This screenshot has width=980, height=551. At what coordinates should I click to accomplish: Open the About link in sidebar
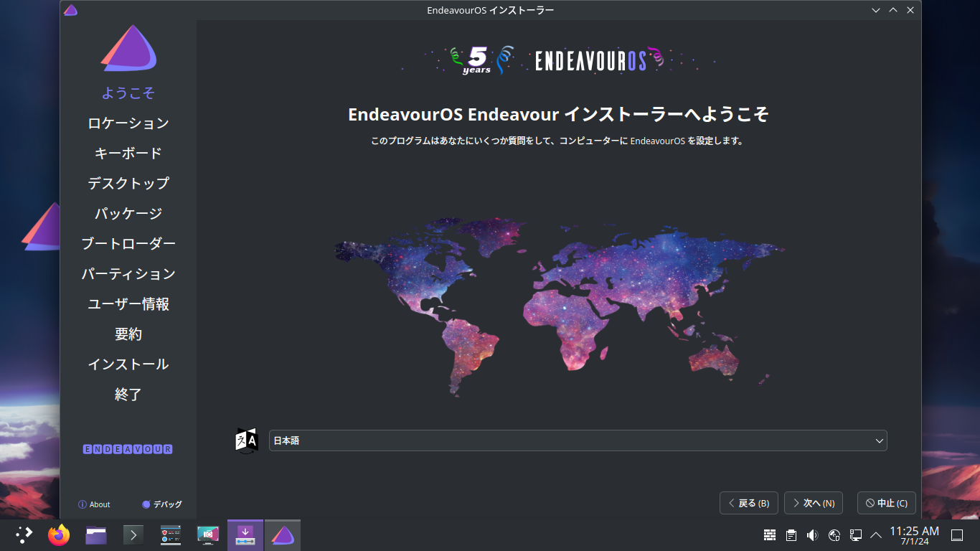tap(94, 504)
